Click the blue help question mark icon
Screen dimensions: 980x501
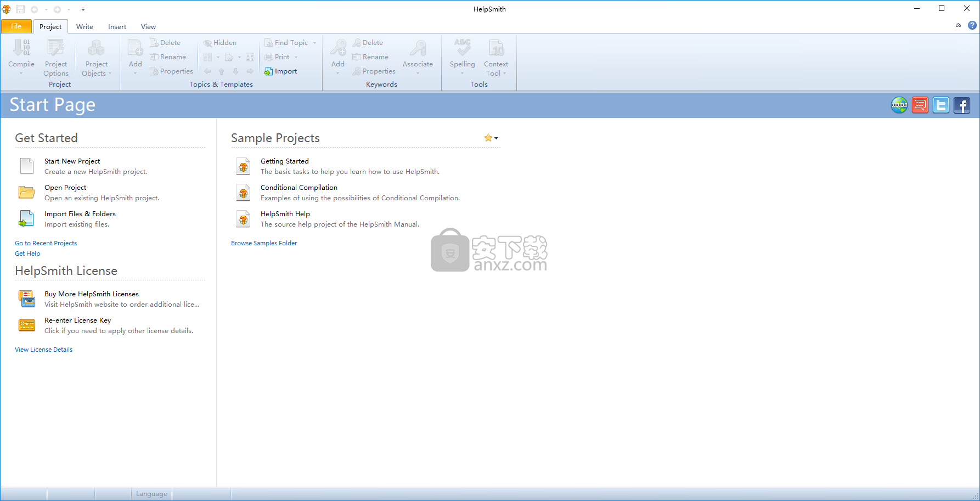972,25
